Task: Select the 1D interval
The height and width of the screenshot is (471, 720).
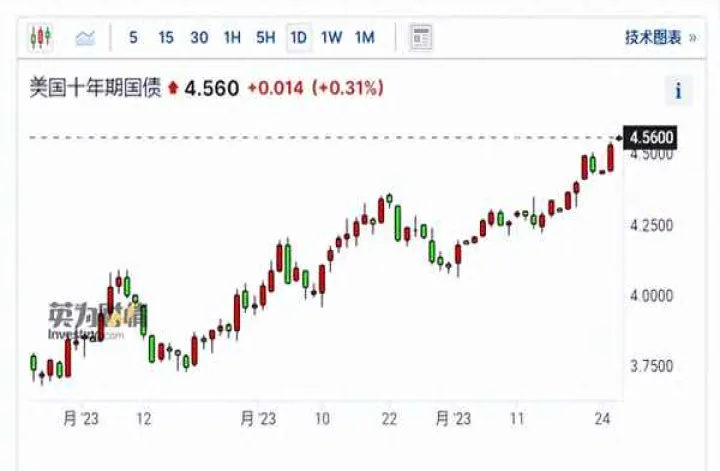Action: 299,37
